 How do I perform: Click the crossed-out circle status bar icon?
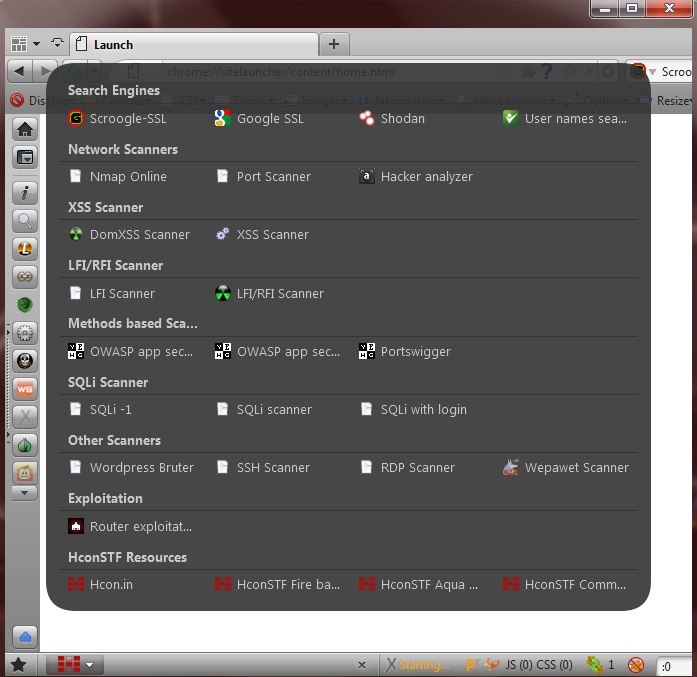click(636, 665)
